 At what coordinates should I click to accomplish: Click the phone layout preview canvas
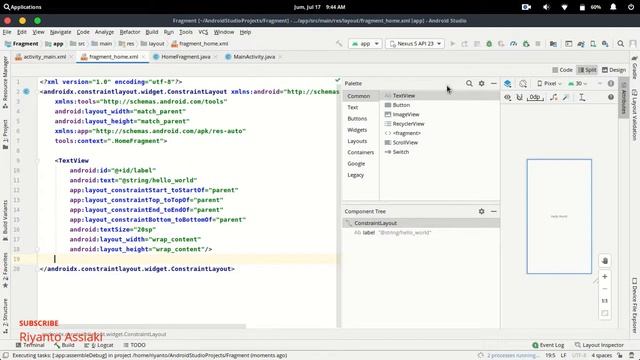[x=559, y=216]
